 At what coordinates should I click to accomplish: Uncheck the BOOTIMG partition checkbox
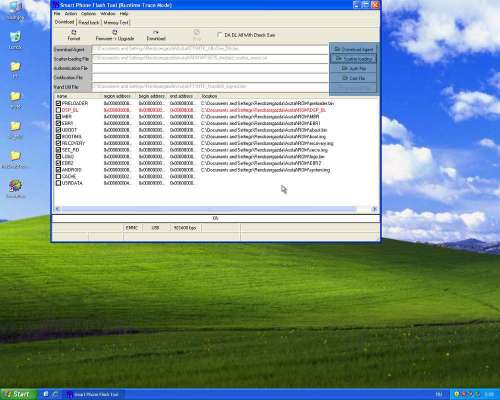[x=58, y=137]
